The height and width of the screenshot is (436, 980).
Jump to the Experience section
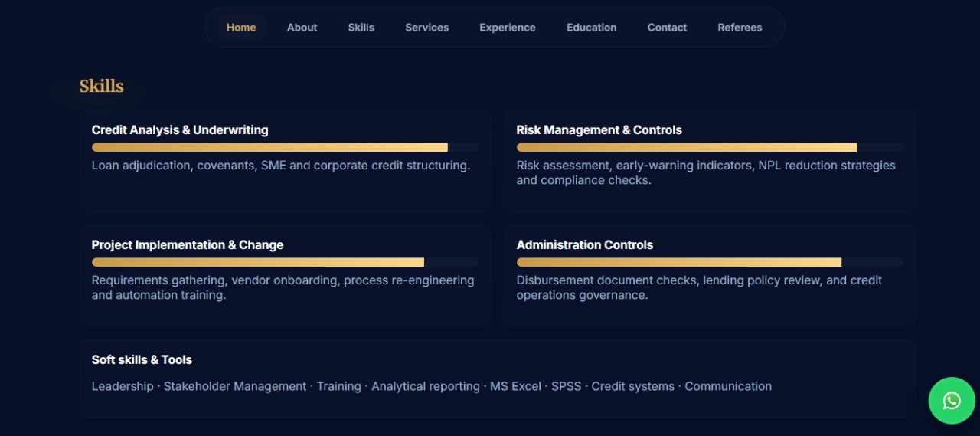point(507,27)
